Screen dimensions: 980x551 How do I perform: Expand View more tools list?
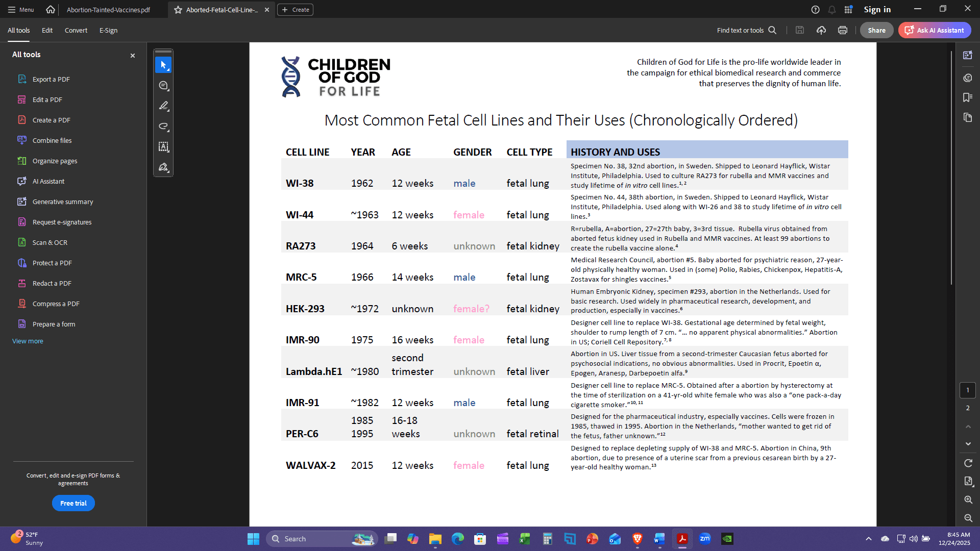pyautogui.click(x=28, y=341)
